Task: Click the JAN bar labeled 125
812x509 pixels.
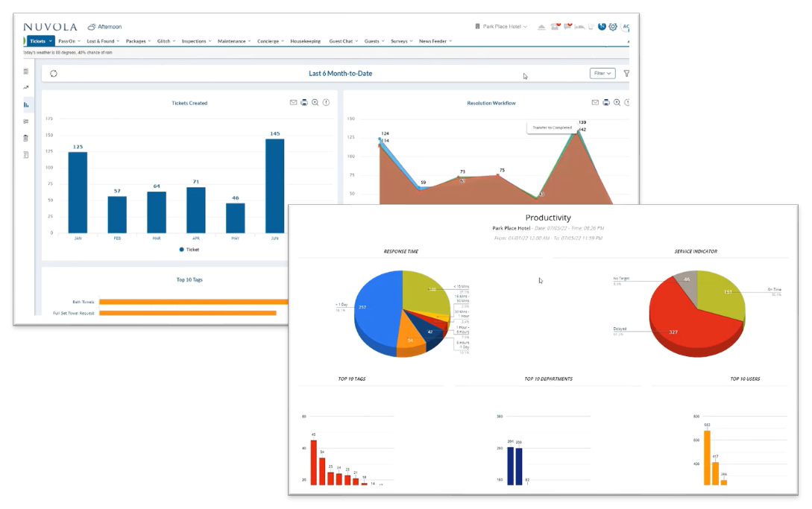Action: pos(78,192)
